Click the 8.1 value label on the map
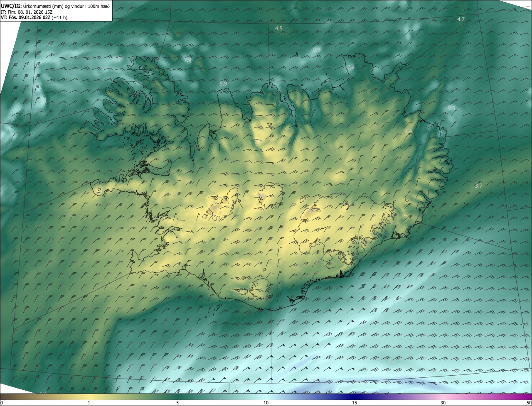Viewport: 532px width, 406px height. coord(452,108)
